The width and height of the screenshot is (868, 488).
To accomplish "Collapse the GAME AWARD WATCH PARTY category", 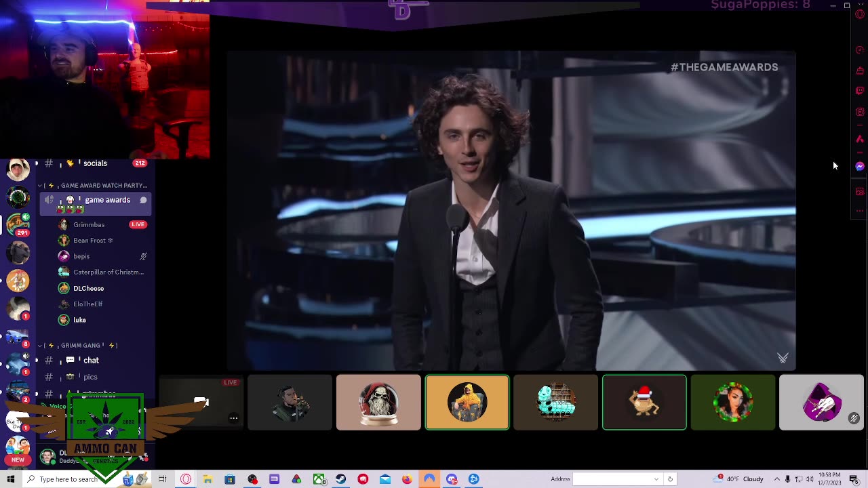I will [94, 185].
